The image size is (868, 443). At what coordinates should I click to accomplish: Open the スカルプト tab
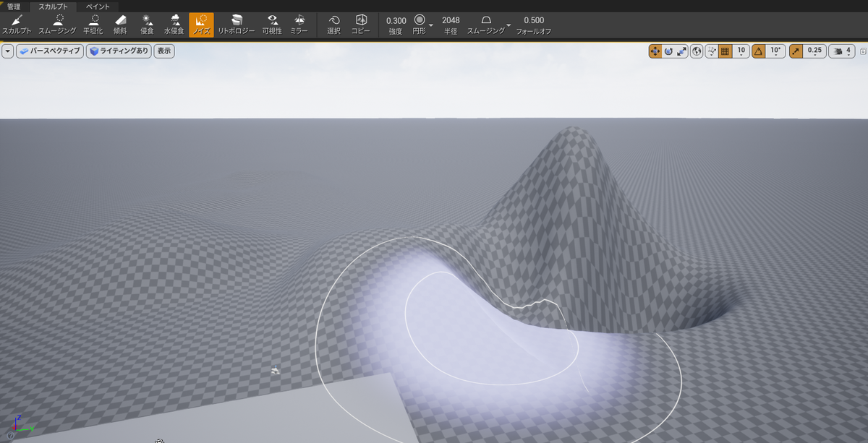[x=52, y=6]
